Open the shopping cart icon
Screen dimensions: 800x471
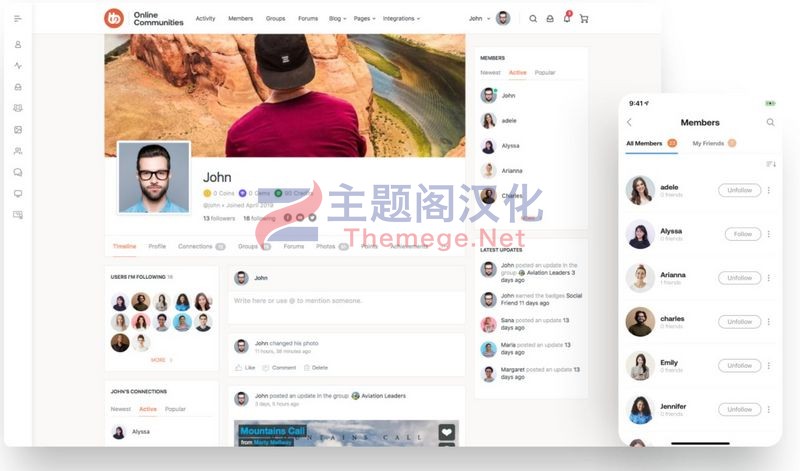[584, 19]
